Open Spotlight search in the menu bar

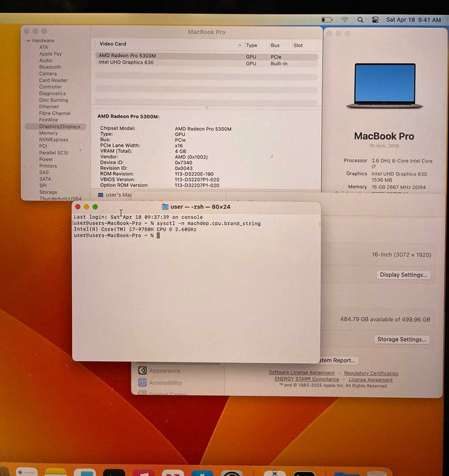(360, 20)
